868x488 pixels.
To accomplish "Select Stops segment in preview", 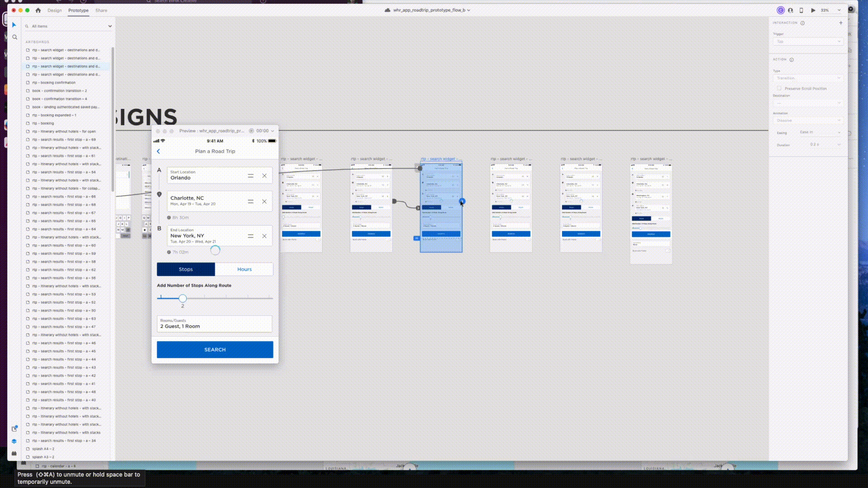I will [186, 269].
